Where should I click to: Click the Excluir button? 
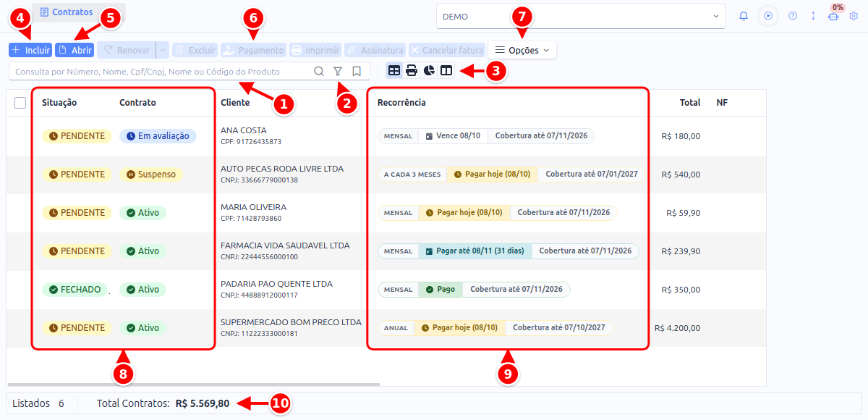pos(195,50)
